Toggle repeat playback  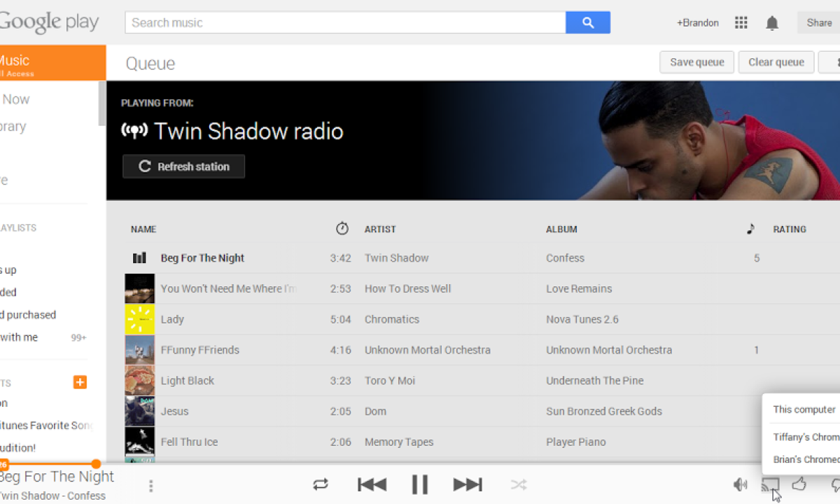(321, 484)
